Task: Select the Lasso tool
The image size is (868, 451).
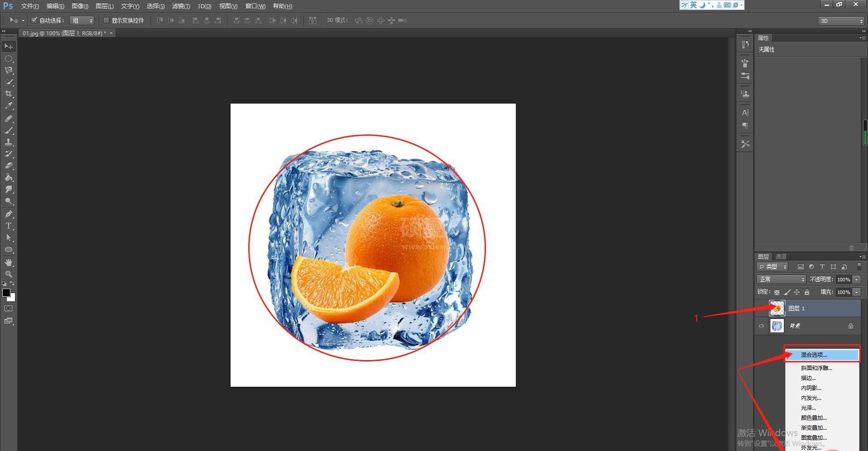Action: pos(9,70)
